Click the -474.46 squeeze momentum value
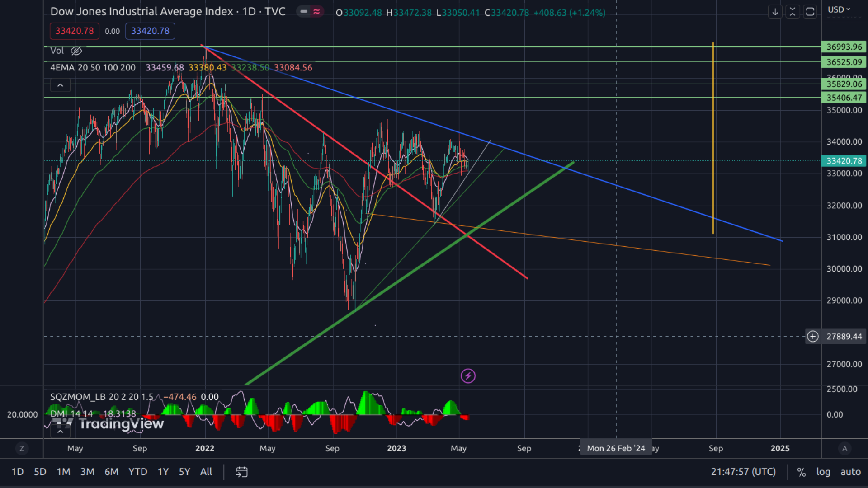The image size is (868, 488). pyautogui.click(x=180, y=397)
